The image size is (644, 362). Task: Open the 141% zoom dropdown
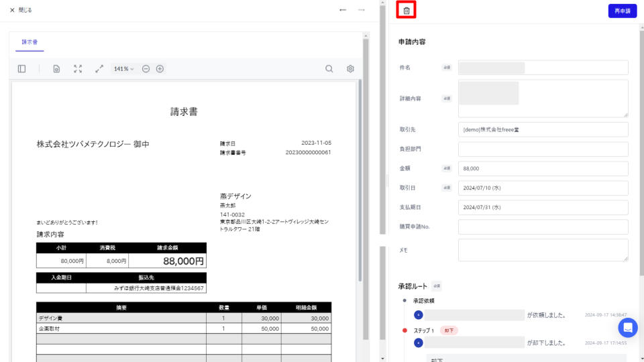(123, 69)
